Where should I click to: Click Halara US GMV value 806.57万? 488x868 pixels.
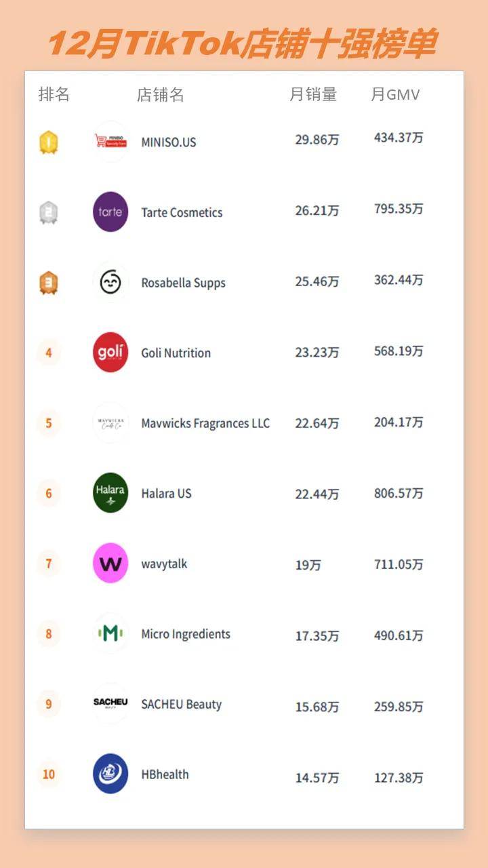pyautogui.click(x=399, y=493)
